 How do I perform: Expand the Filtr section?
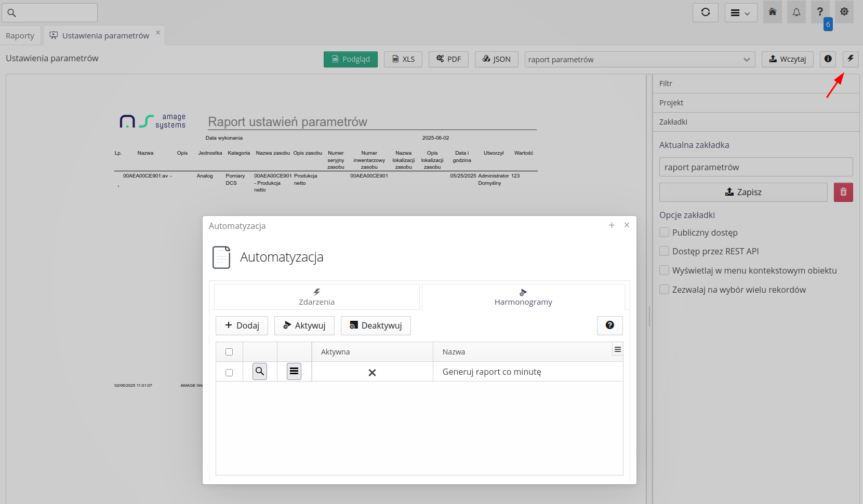(x=755, y=84)
